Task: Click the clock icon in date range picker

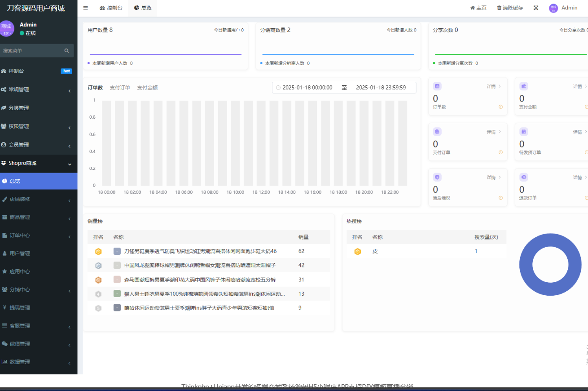Action: 278,88
